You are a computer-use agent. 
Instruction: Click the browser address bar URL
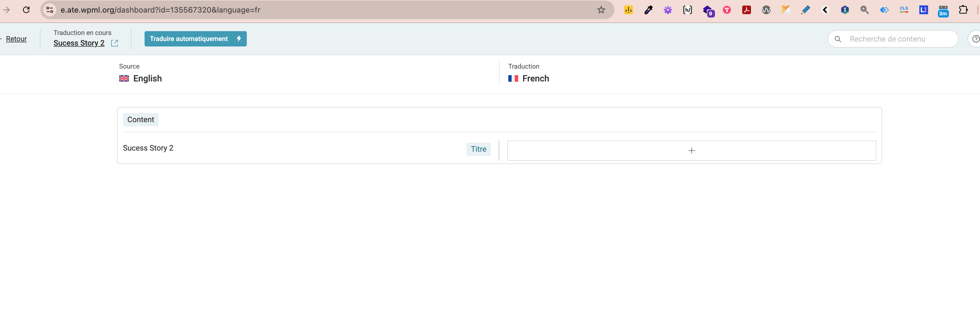(160, 10)
